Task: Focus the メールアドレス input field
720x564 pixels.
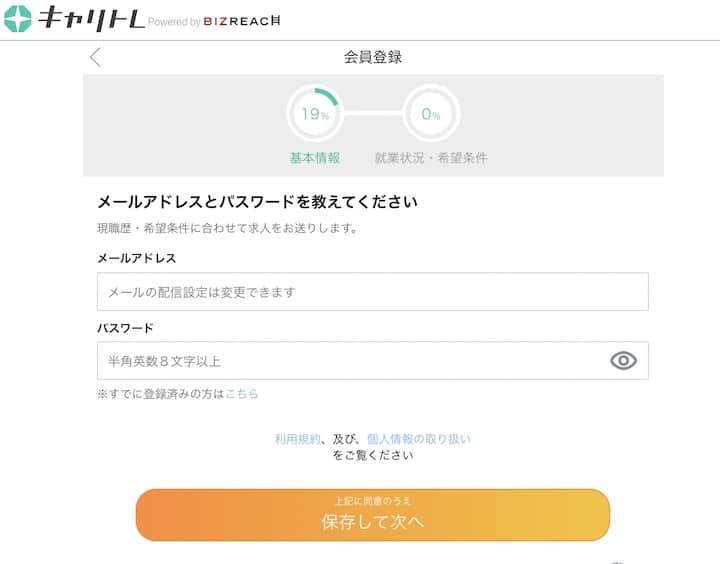Action: tap(372, 292)
